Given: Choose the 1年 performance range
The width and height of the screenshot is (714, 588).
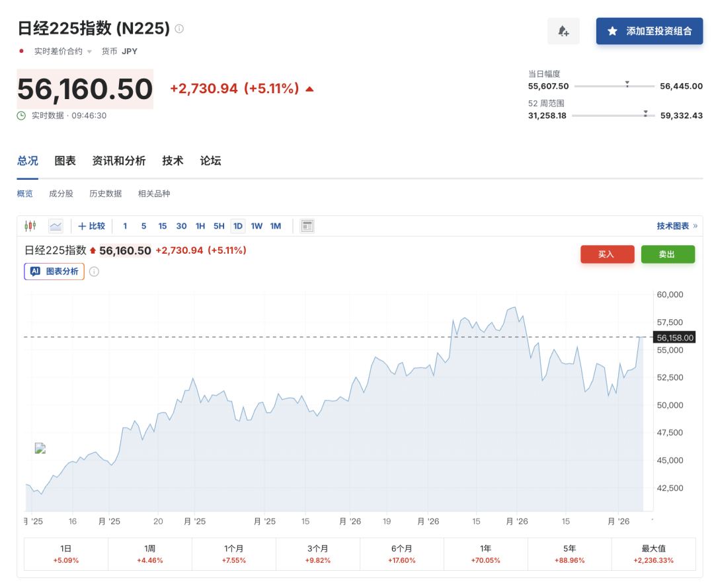Looking at the screenshot, I should [x=485, y=554].
